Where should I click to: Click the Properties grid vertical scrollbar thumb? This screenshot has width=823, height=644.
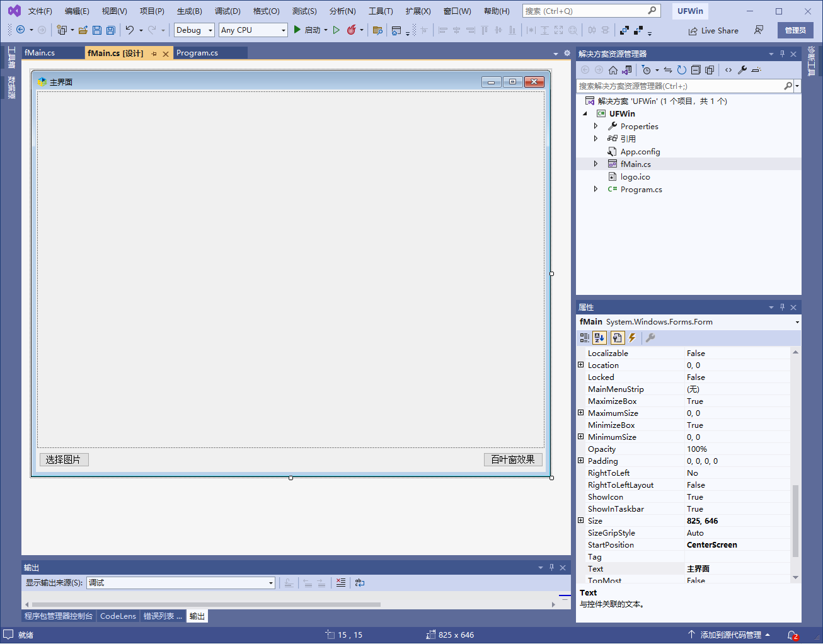pos(795,520)
